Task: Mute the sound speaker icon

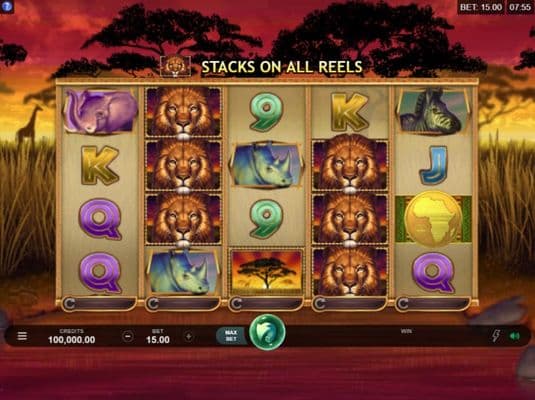Action: [x=515, y=337]
